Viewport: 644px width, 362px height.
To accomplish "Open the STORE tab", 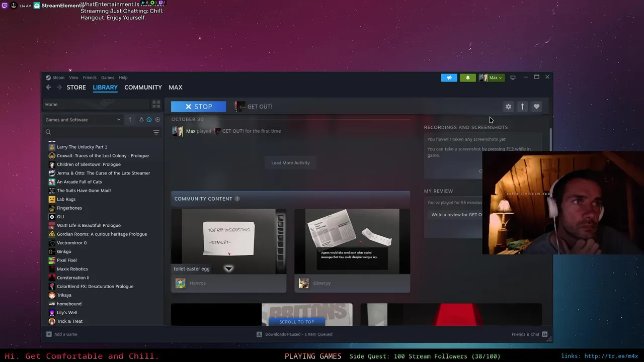I will pyautogui.click(x=76, y=87).
